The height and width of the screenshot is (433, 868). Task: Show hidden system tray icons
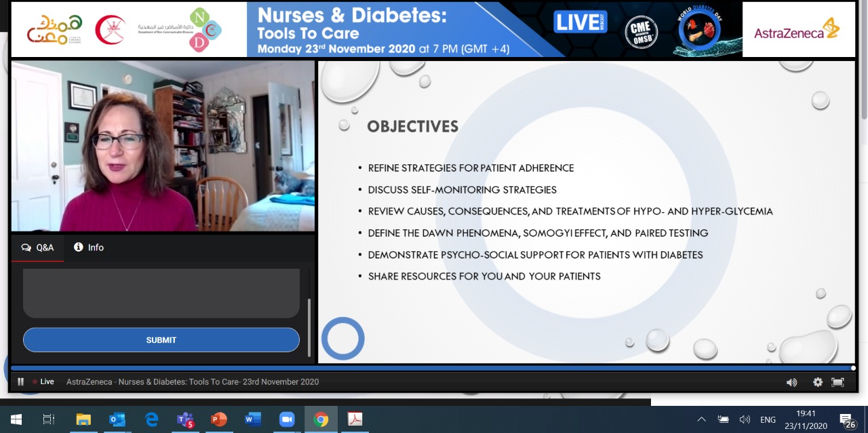(701, 419)
